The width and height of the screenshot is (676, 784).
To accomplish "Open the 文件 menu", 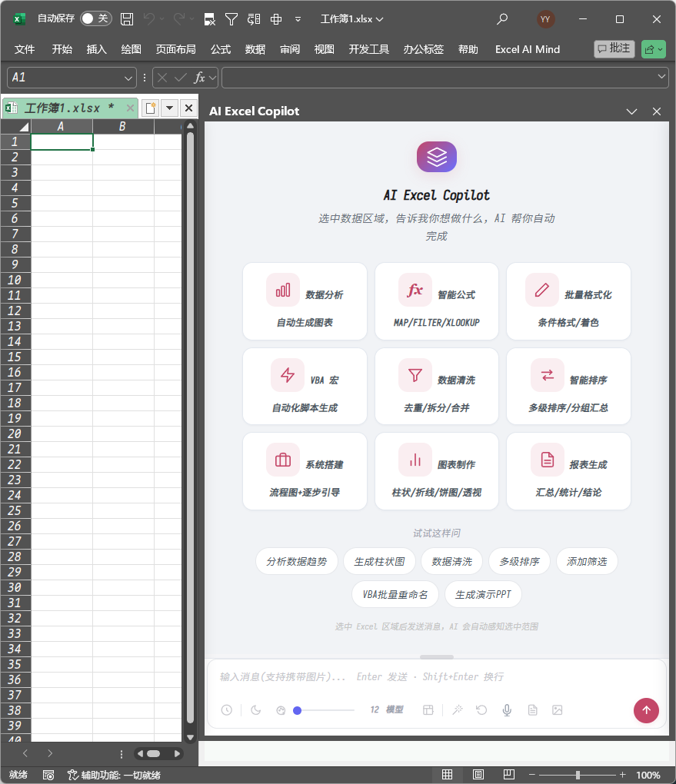I will point(25,49).
